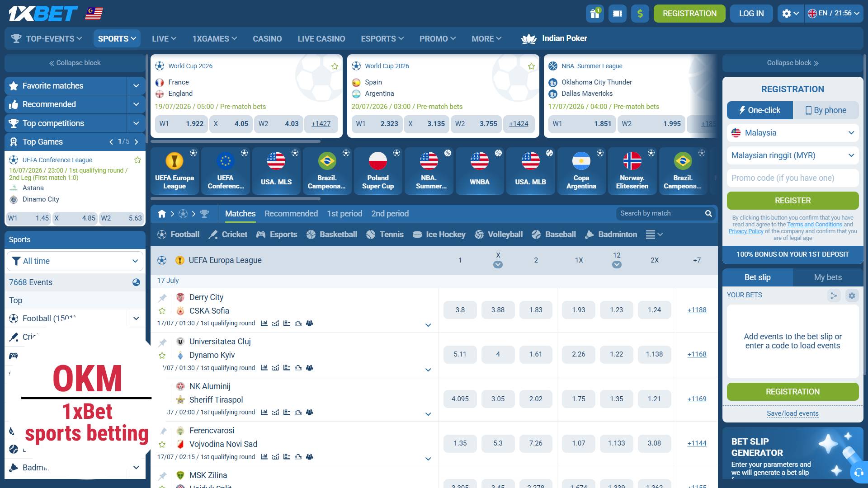Open the coupon ticket icon in header

tap(618, 14)
